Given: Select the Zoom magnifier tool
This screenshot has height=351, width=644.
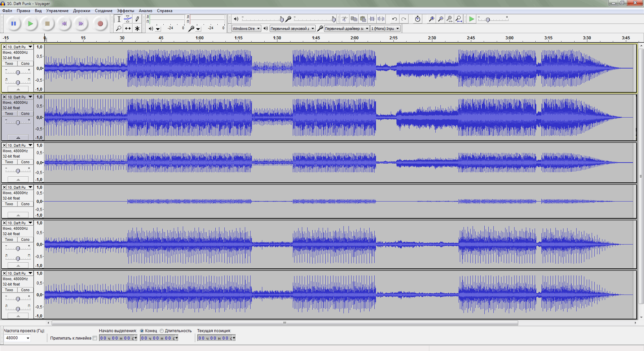Looking at the screenshot, I should (119, 29).
